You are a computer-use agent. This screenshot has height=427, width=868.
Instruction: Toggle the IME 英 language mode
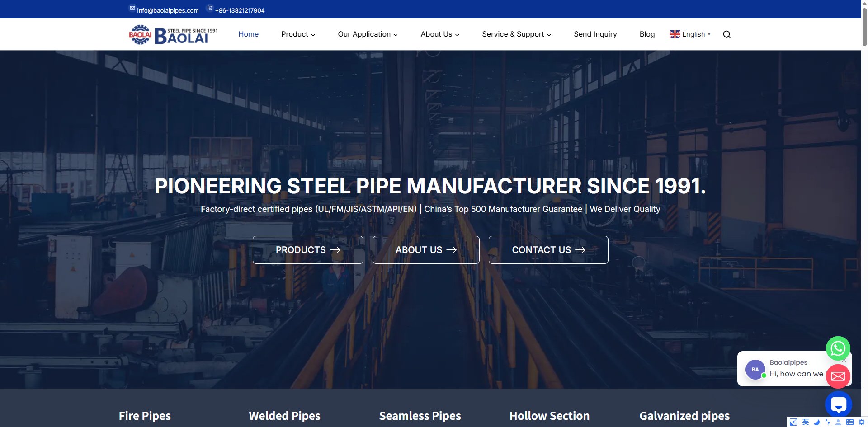click(x=806, y=422)
